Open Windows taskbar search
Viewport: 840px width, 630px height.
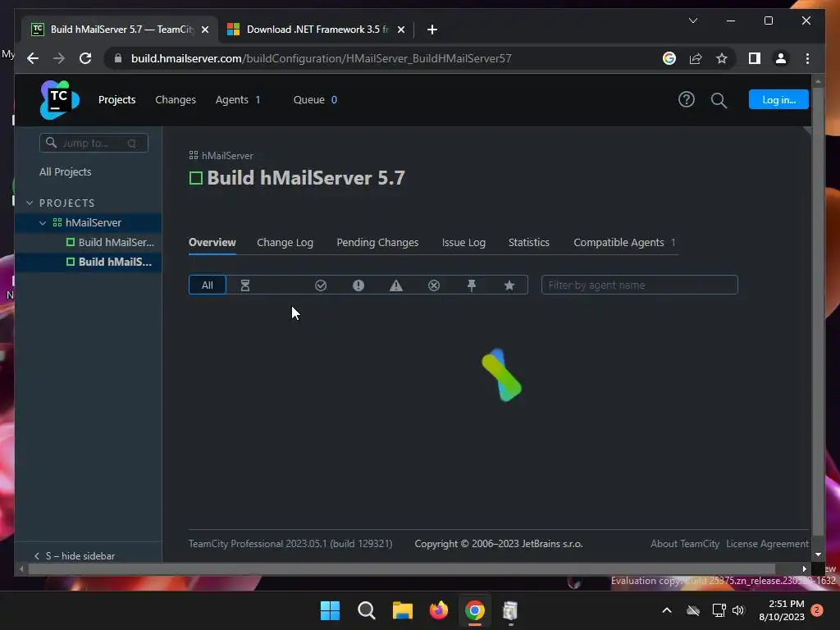(x=367, y=610)
